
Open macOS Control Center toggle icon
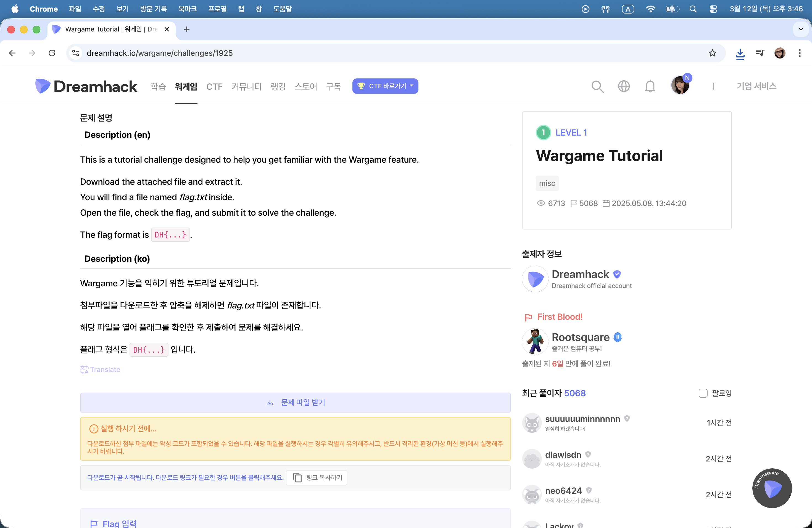(713, 9)
